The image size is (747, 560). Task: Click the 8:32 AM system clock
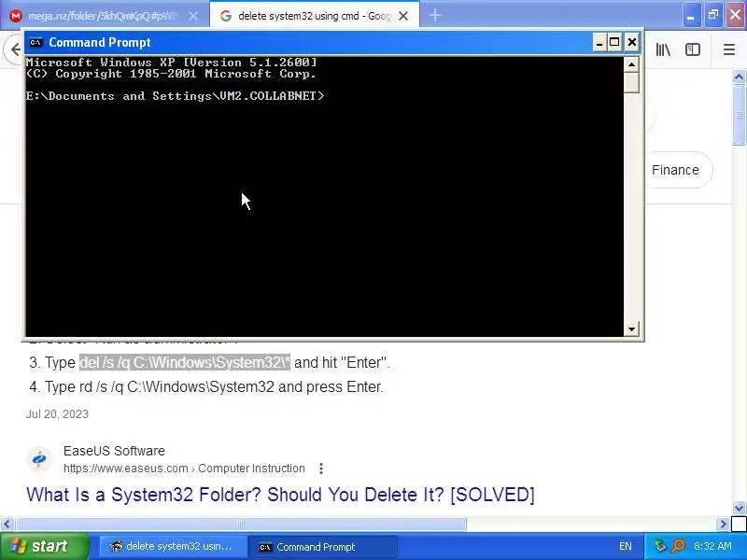tap(712, 546)
